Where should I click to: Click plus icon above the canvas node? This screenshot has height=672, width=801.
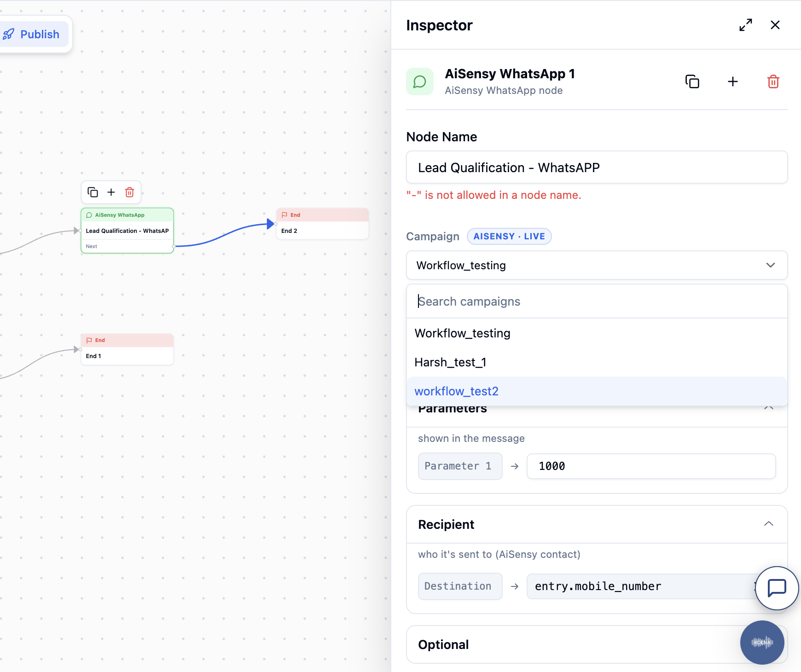click(x=111, y=192)
